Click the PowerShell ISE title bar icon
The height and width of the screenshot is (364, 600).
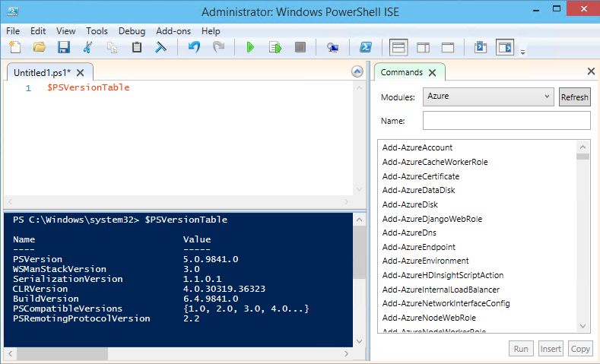tap(13, 11)
